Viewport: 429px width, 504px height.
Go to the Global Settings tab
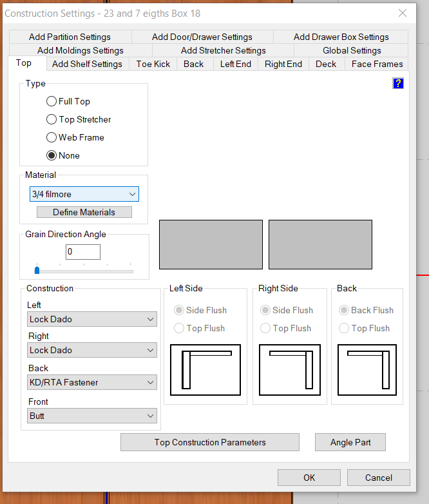[x=352, y=50]
